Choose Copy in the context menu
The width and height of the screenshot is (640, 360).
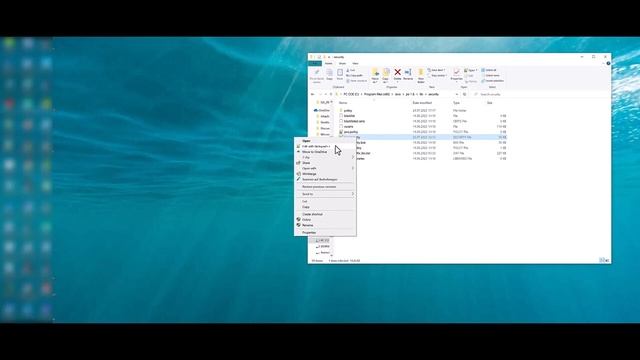click(x=325, y=207)
